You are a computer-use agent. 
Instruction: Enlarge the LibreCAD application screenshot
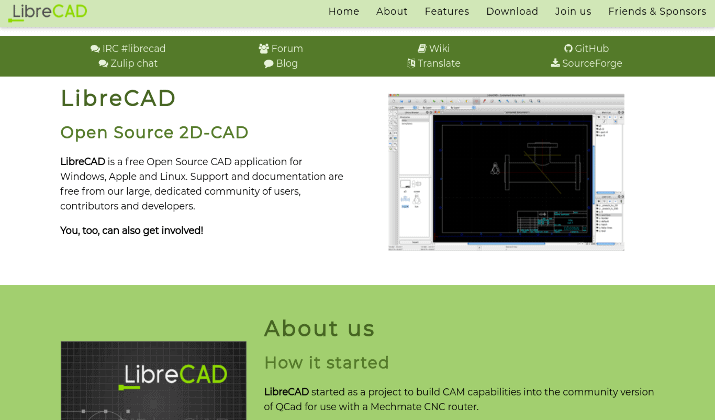click(x=506, y=172)
